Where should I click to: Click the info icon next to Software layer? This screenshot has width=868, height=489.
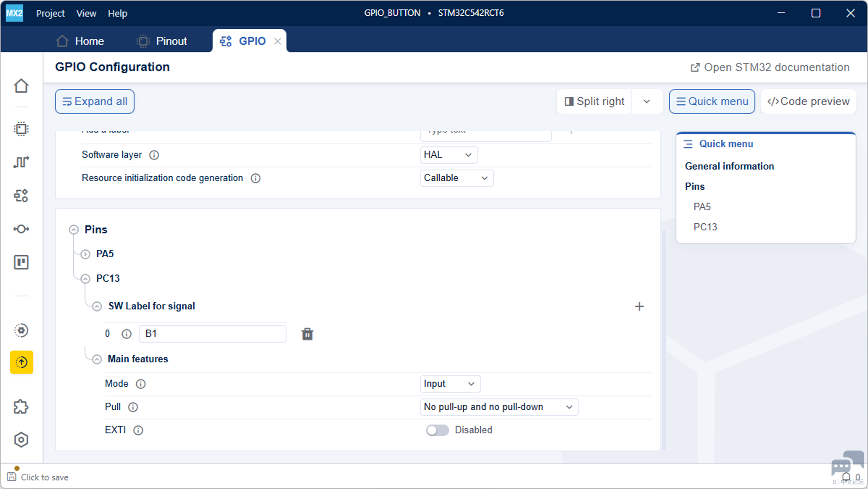tap(154, 155)
